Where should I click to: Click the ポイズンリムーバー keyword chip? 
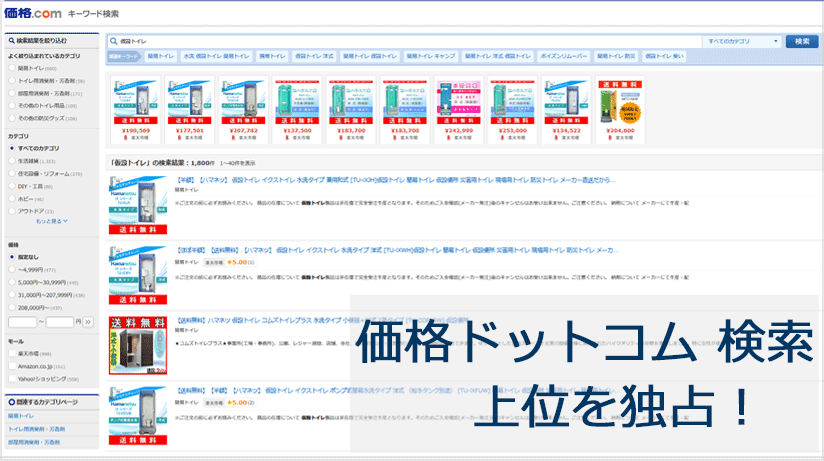click(x=564, y=56)
